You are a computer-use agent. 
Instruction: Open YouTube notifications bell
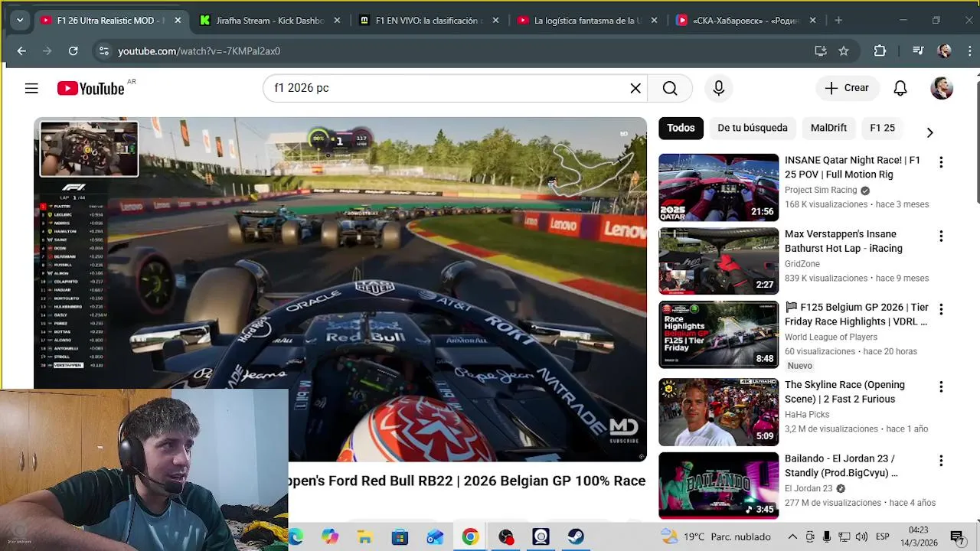(x=900, y=88)
